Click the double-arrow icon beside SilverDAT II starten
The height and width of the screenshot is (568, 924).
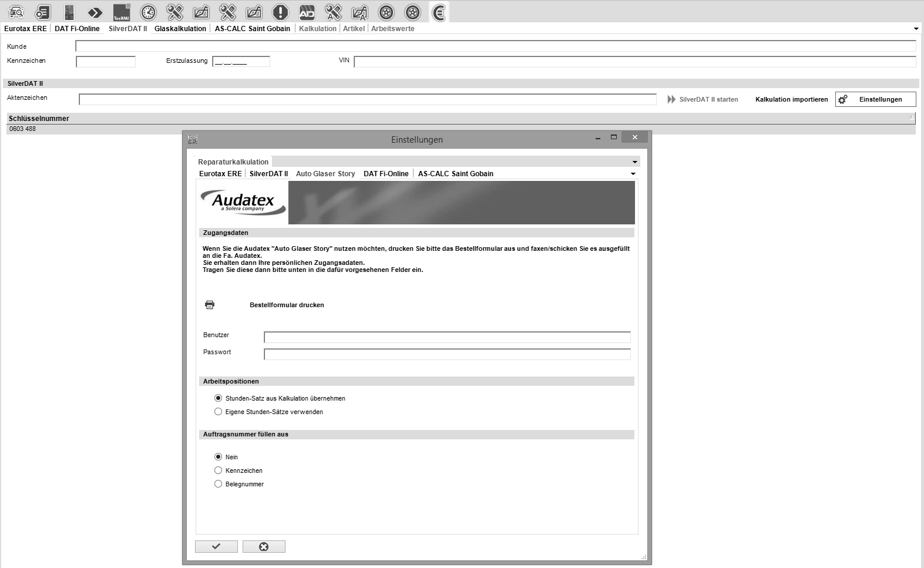click(x=671, y=99)
